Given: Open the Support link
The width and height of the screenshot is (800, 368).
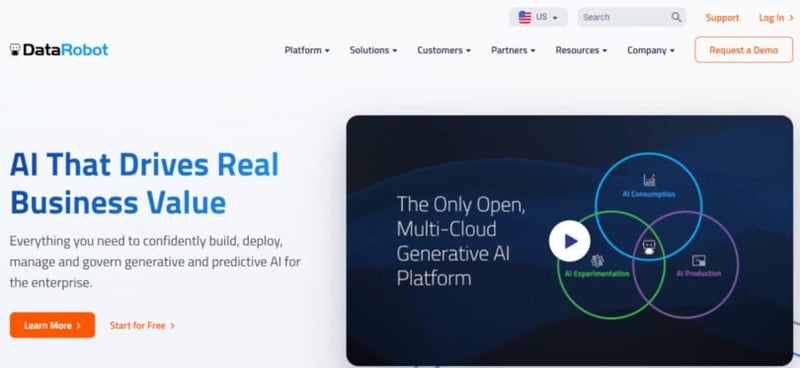Looking at the screenshot, I should click(722, 18).
